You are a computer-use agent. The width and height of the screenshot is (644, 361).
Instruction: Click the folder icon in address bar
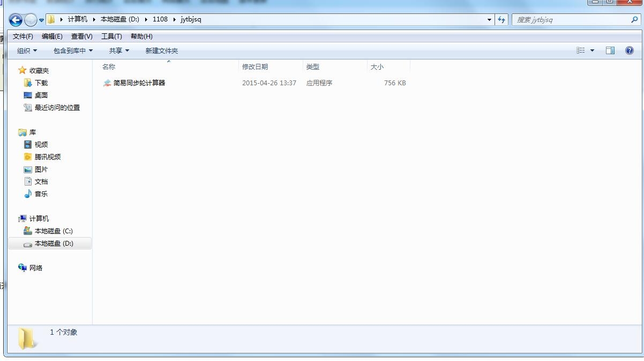pos(51,19)
